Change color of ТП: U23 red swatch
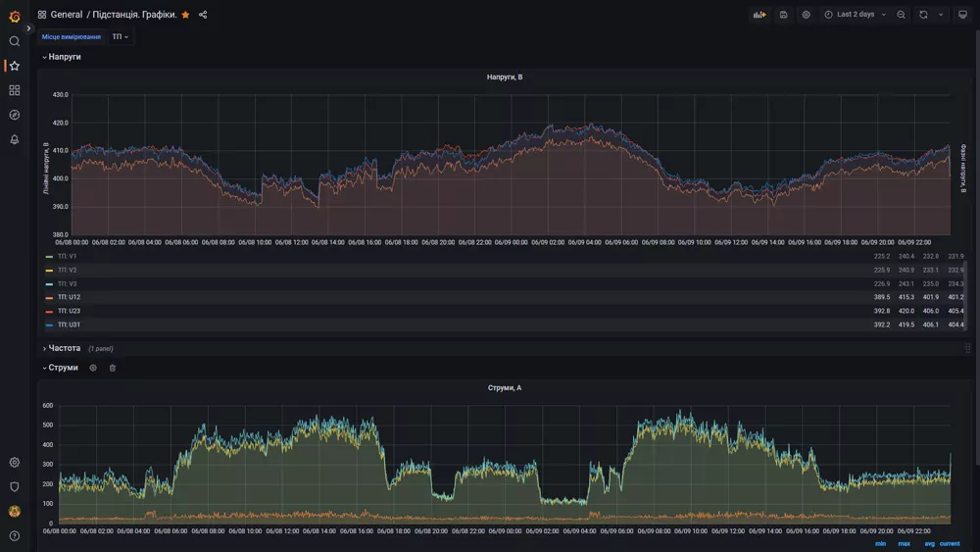 click(x=49, y=312)
